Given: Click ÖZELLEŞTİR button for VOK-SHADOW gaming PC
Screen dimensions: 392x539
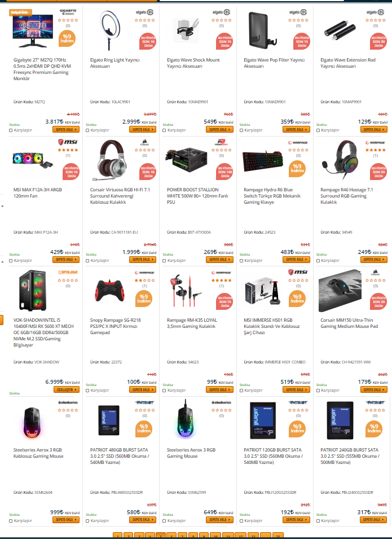Looking at the screenshot, I should (x=67, y=390).
